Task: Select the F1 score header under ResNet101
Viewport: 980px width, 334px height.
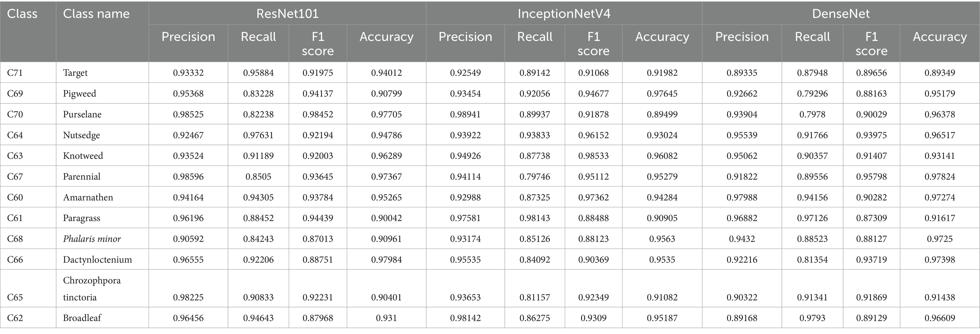Action: pyautogui.click(x=318, y=43)
